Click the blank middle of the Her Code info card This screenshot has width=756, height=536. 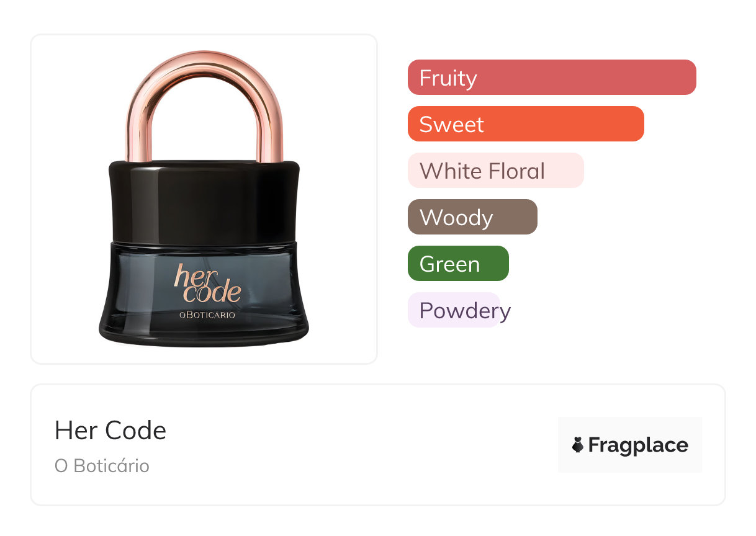pos(360,445)
